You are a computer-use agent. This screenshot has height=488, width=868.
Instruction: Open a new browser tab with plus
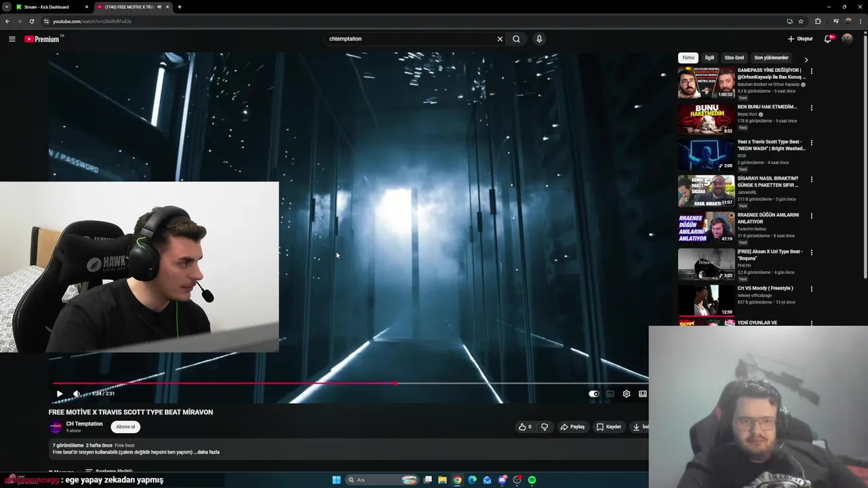[x=179, y=7]
